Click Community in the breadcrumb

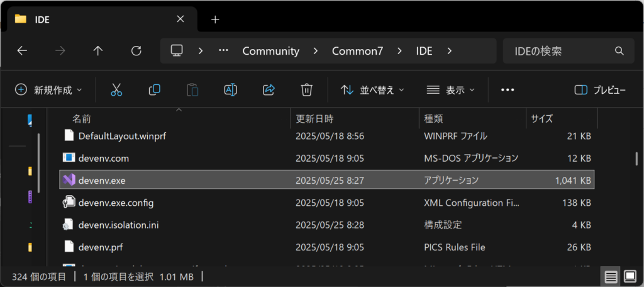pyautogui.click(x=270, y=51)
